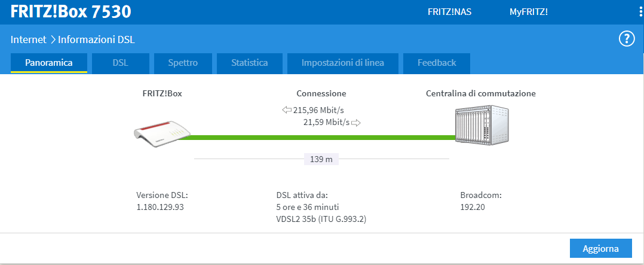644x265 pixels.
Task: Open the FRITZ!NAS link
Action: 449,12
